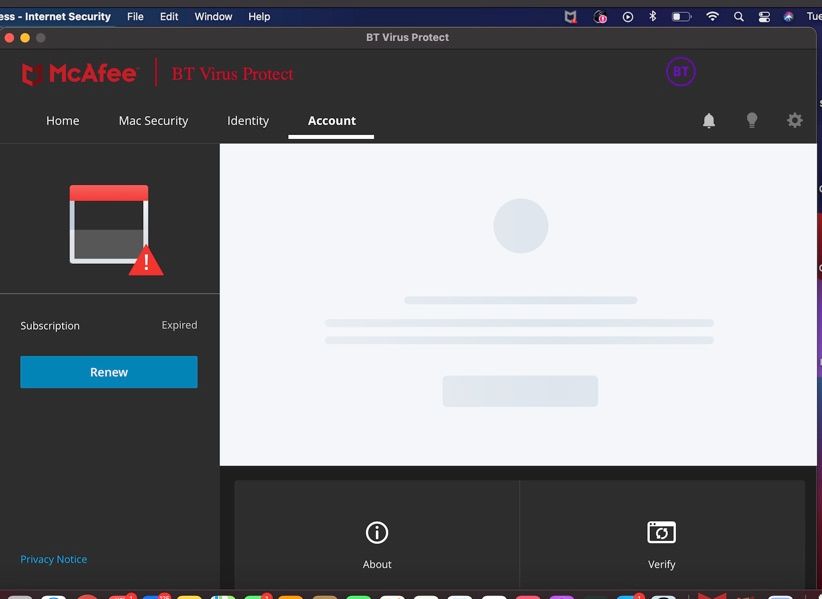Screen dimensions: 822x599
Task: Open the Help menu
Action: click(x=259, y=17)
